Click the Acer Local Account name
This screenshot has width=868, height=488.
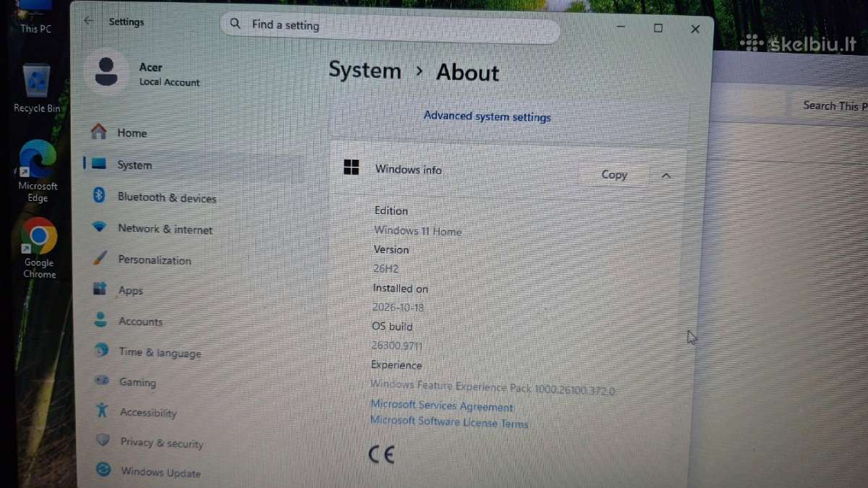[169, 74]
